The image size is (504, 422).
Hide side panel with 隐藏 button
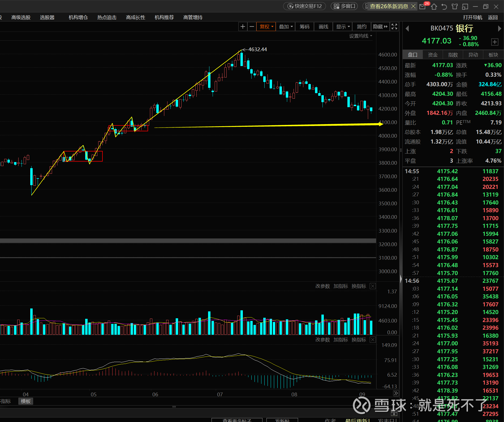[x=380, y=27]
